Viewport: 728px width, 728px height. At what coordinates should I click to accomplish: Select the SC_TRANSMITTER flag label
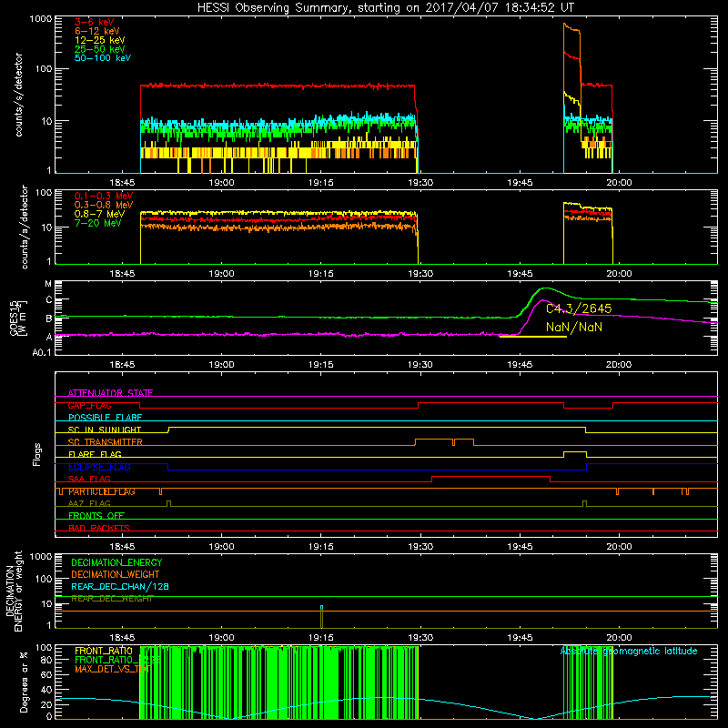(105, 442)
